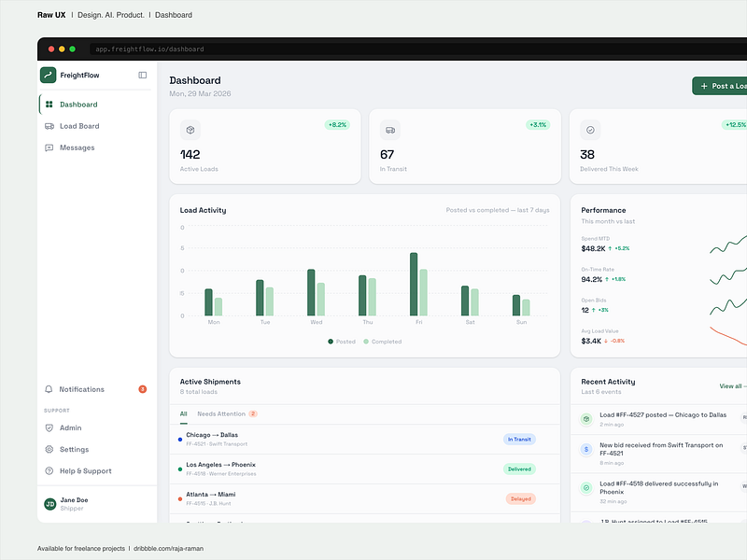Screen dimensions: 747x560
Task: Open the Atlanta → Miami shipment row
Action: coord(365,498)
